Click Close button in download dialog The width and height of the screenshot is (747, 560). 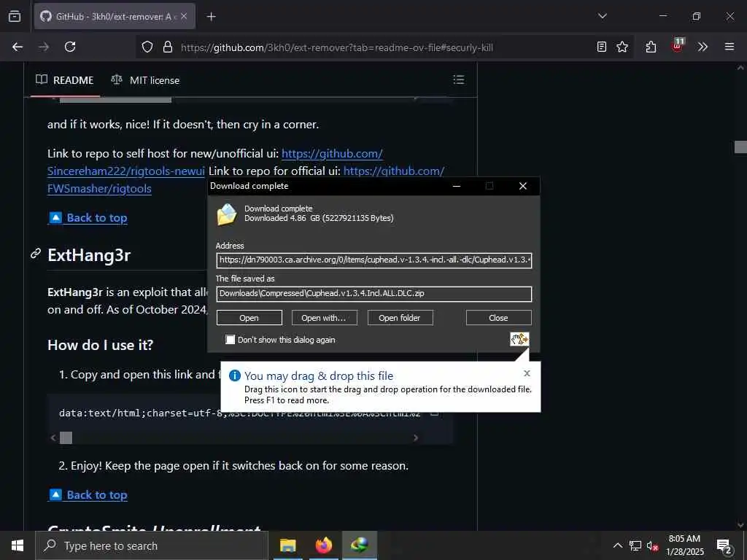pyautogui.click(x=498, y=318)
